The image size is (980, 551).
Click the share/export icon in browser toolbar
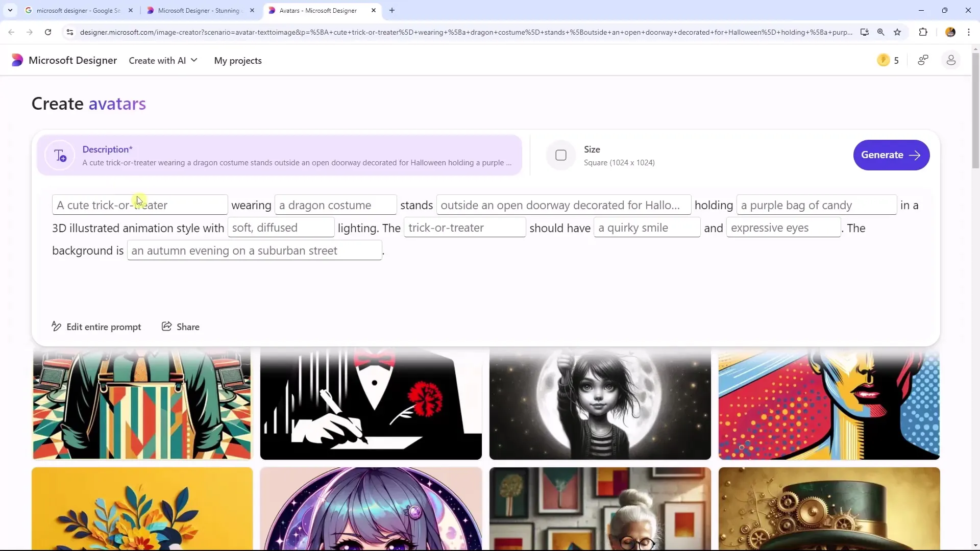point(864,32)
